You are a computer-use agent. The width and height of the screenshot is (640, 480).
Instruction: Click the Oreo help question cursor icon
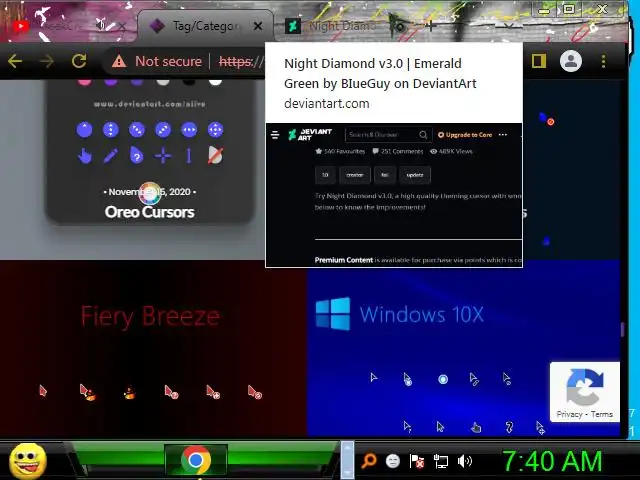(x=137, y=156)
